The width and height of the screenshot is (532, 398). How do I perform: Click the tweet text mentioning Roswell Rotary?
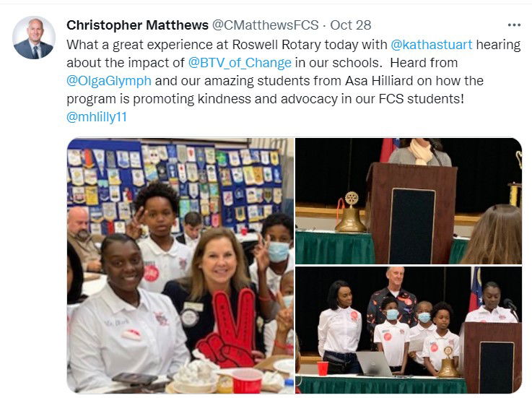(x=294, y=45)
